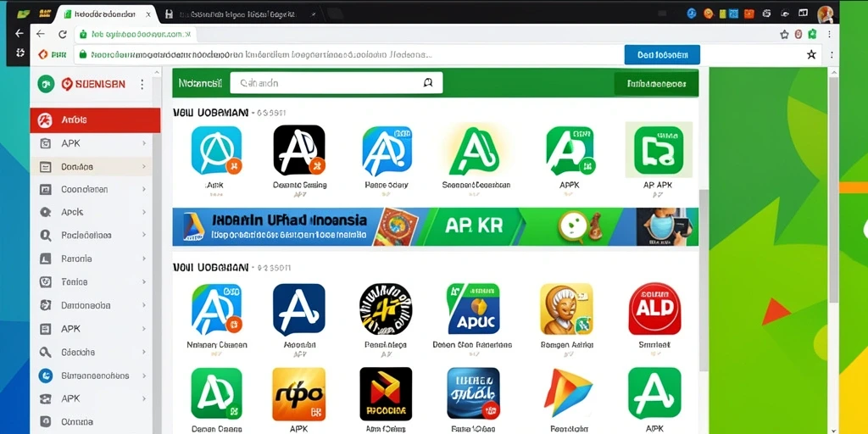Image resolution: width=868 pixels, height=434 pixels.
Task: Click the Ntdanesli label in the green header
Action: [200, 84]
